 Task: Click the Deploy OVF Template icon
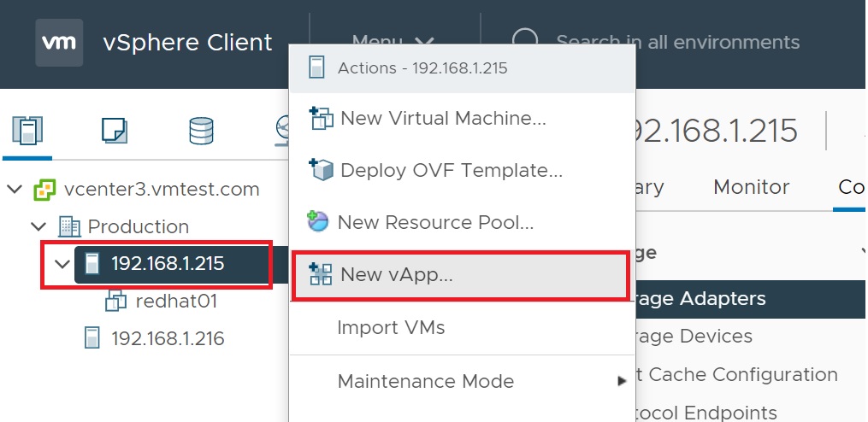click(320, 170)
